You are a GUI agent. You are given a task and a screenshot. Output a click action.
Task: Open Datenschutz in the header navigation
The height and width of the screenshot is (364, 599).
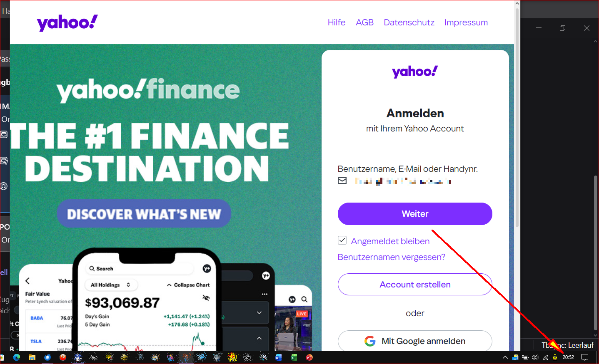[409, 22]
